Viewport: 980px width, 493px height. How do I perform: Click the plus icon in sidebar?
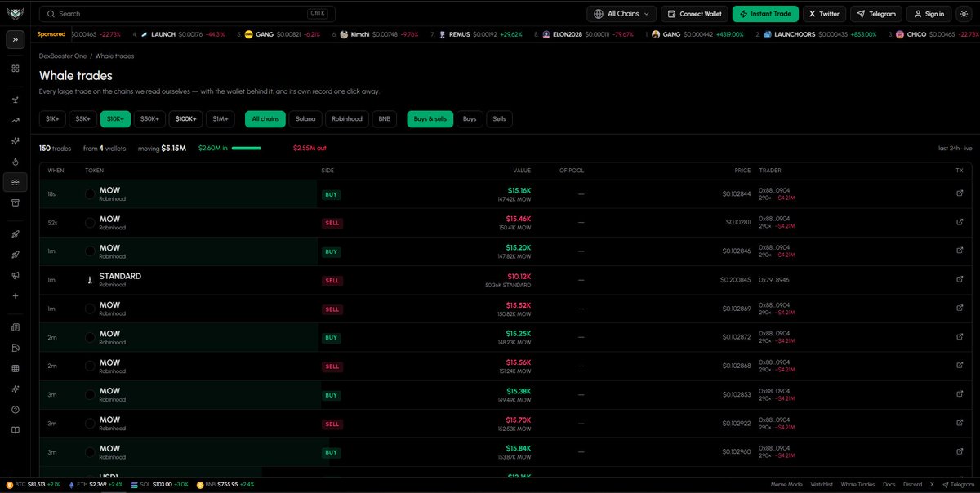click(15, 296)
